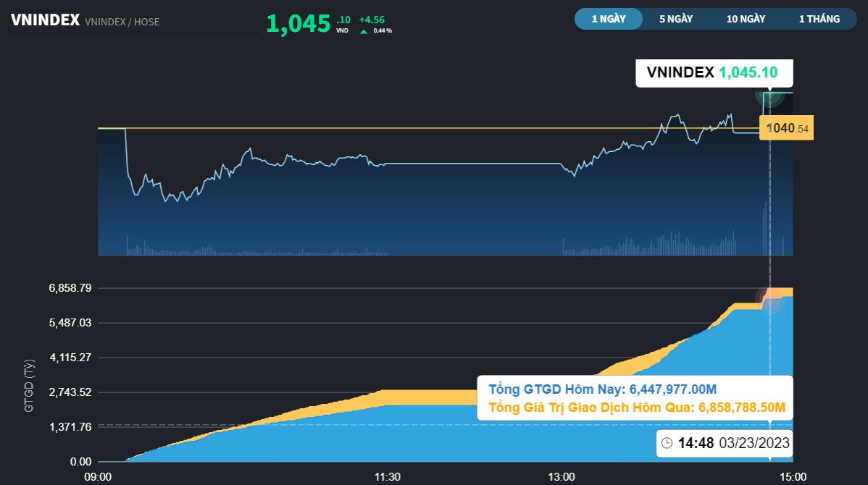Image resolution: width=868 pixels, height=485 pixels.
Task: Click the 15:00 time axis label
Action: [793, 477]
